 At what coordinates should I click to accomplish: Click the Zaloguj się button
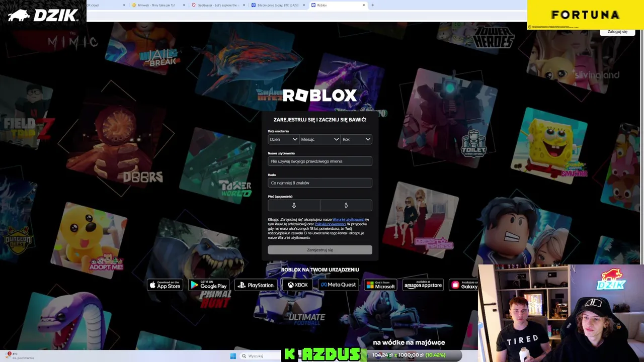[x=617, y=32]
